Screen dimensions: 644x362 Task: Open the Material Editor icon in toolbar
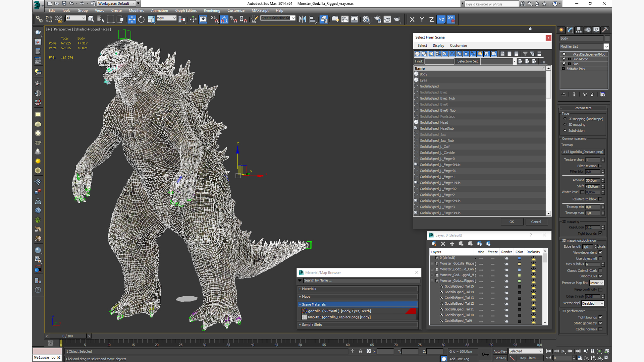pos(366,19)
